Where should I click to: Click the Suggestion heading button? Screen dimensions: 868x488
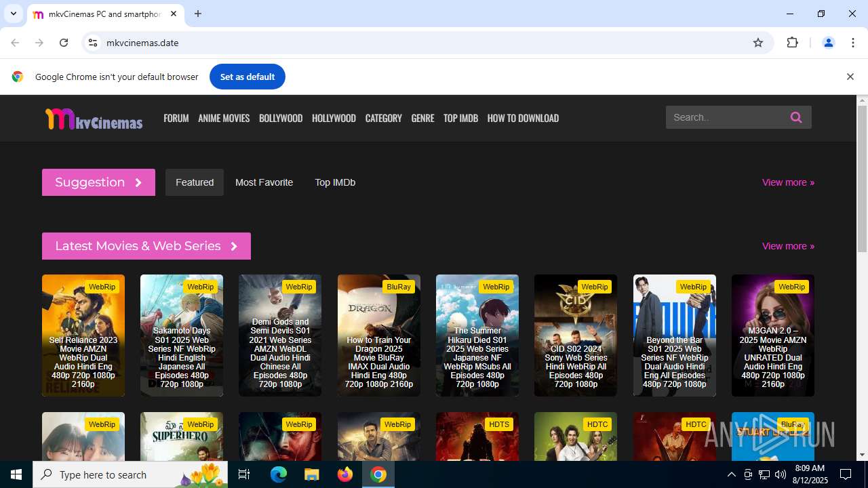click(x=98, y=182)
